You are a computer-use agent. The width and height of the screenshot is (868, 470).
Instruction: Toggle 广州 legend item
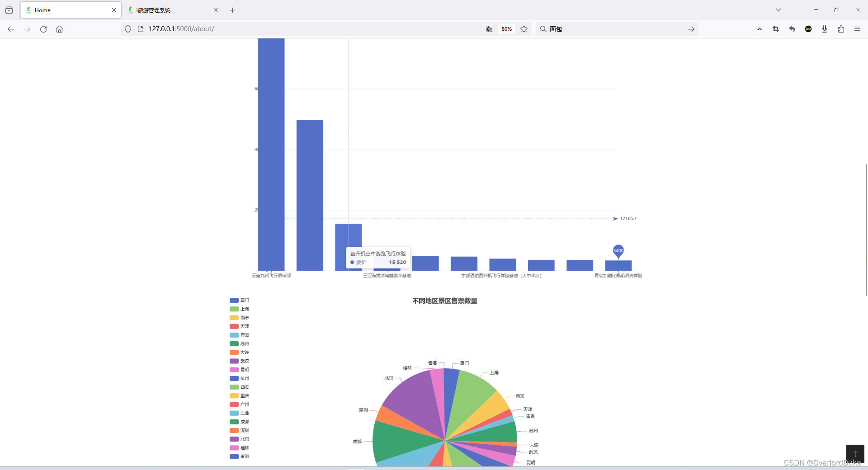point(239,404)
